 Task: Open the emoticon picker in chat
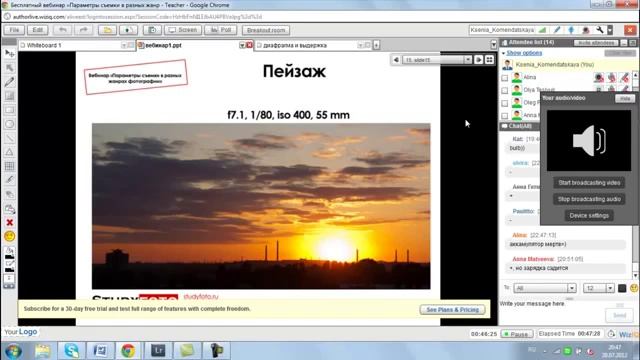click(x=634, y=288)
